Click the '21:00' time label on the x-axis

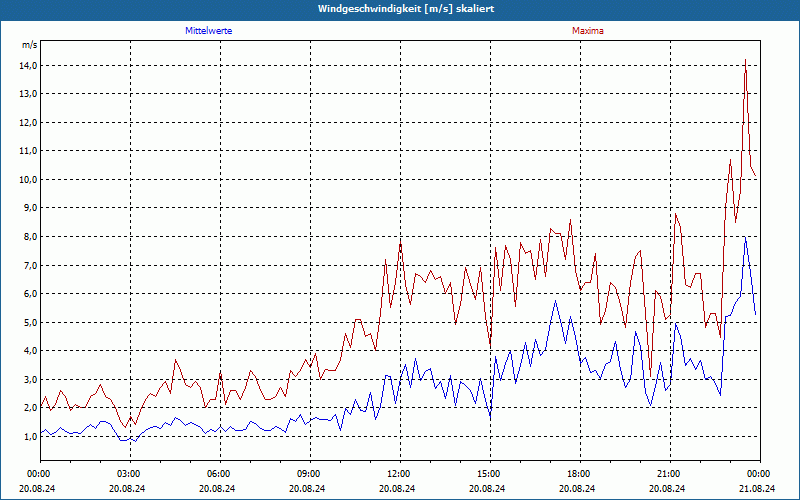coord(670,474)
